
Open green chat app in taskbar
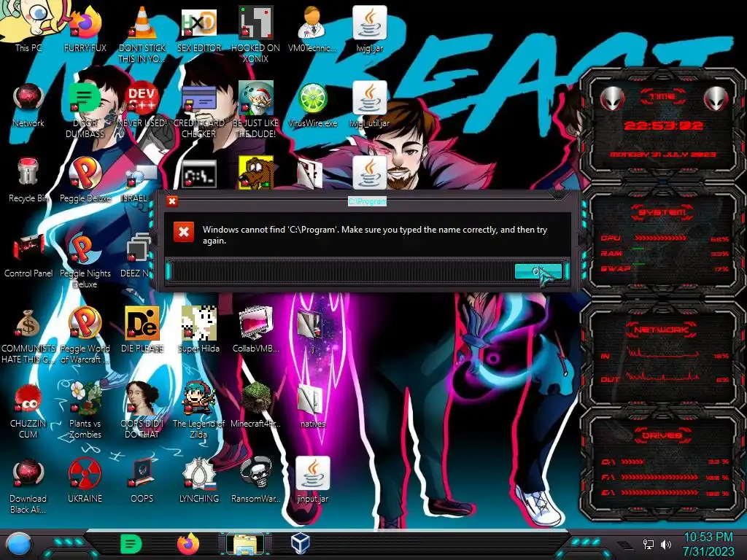tap(131, 544)
